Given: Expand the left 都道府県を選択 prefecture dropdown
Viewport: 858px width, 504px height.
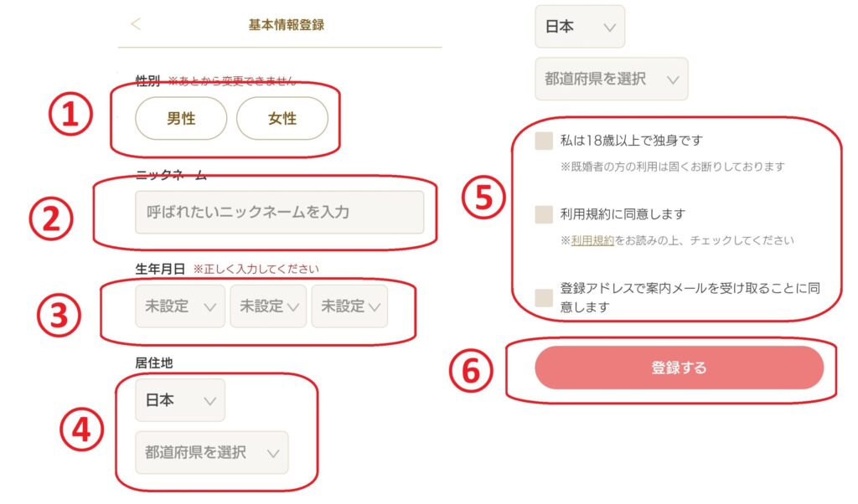Looking at the screenshot, I should (x=211, y=453).
